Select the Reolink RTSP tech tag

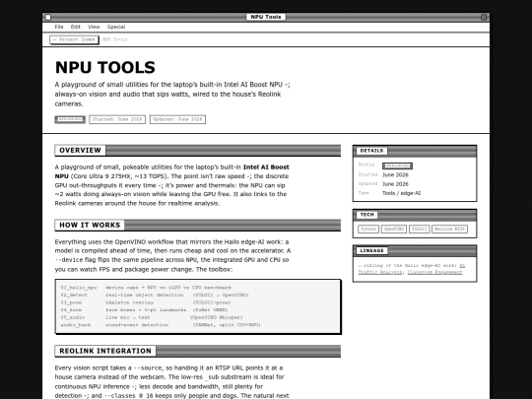449,229
